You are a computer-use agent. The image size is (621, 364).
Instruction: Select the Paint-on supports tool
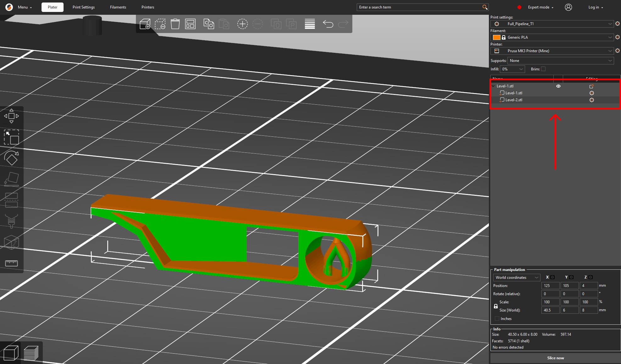[11, 221]
